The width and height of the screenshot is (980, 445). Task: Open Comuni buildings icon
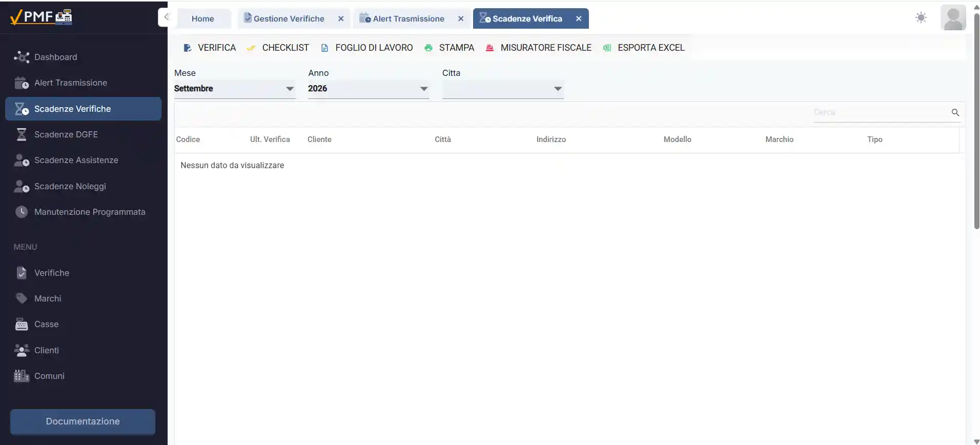22,376
